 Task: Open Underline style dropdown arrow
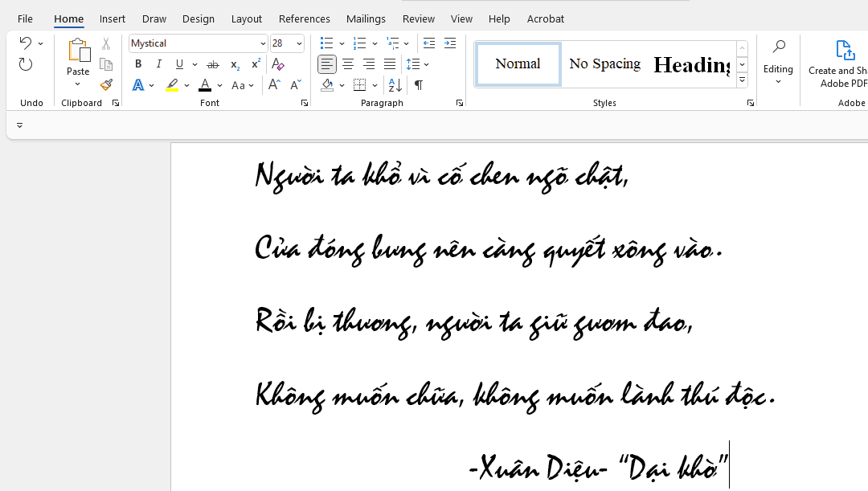[x=194, y=65]
